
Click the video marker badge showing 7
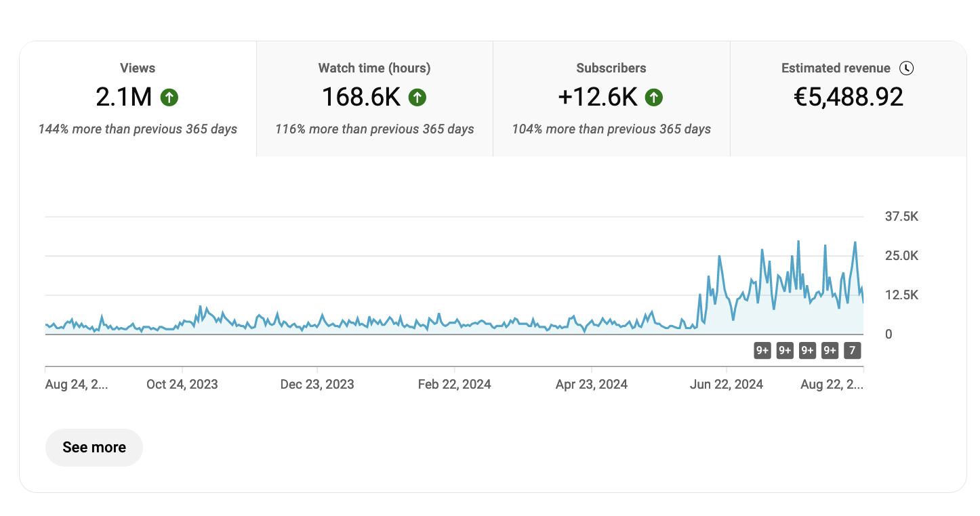coord(853,350)
